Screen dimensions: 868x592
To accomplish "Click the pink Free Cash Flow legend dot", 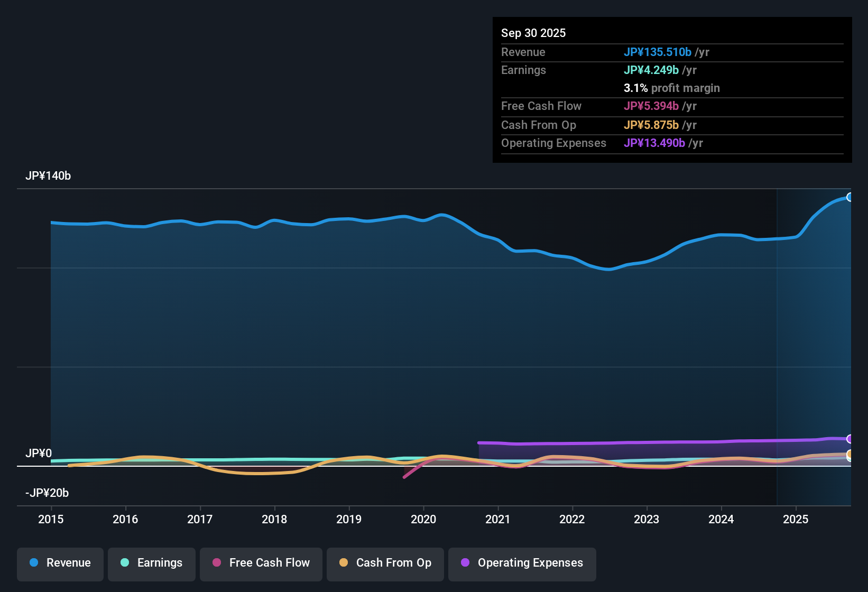I will (216, 563).
